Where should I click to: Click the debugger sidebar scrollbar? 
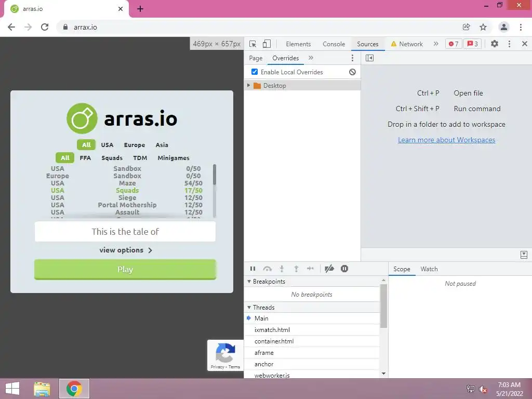(384, 306)
